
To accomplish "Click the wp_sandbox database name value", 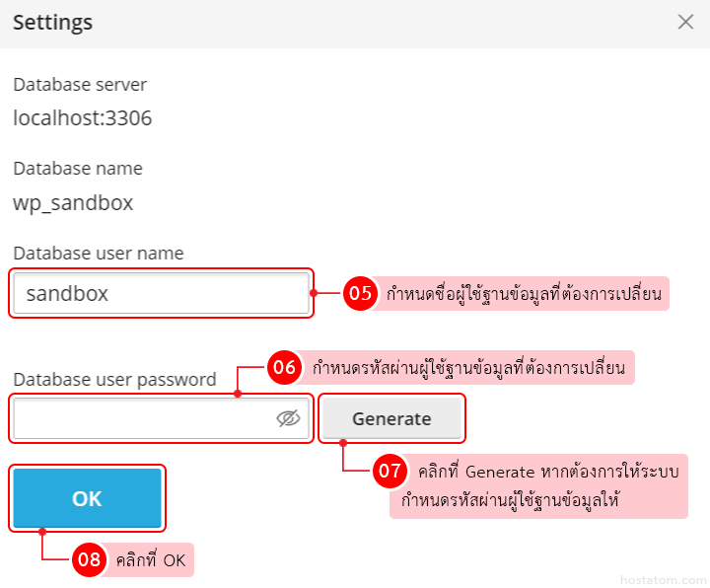I will tap(73, 204).
